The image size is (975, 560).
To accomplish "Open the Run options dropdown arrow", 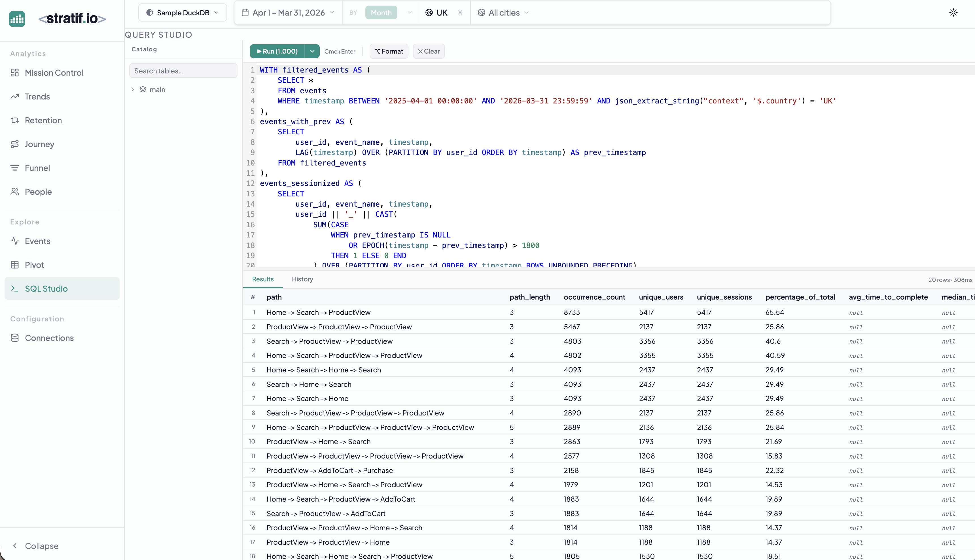I will tap(312, 51).
